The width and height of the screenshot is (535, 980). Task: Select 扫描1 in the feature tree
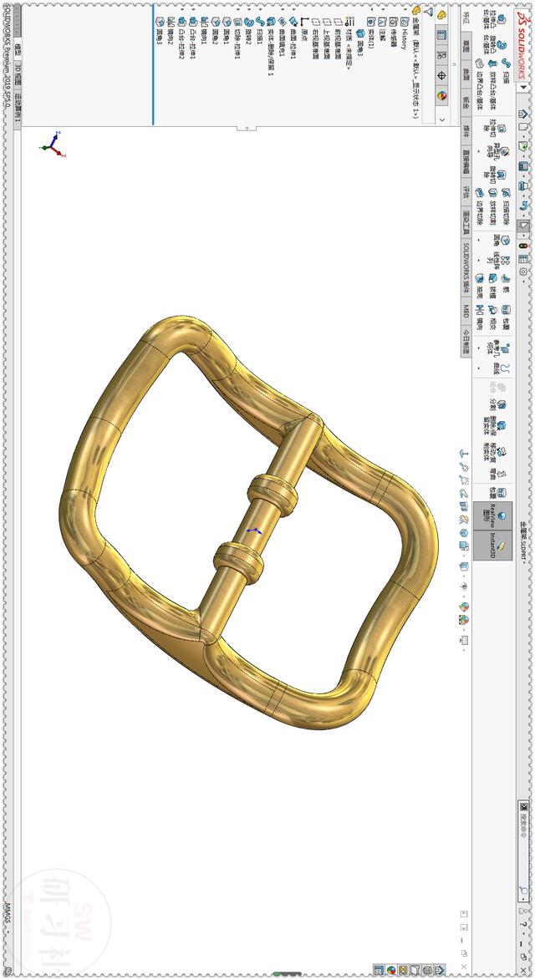[258, 31]
